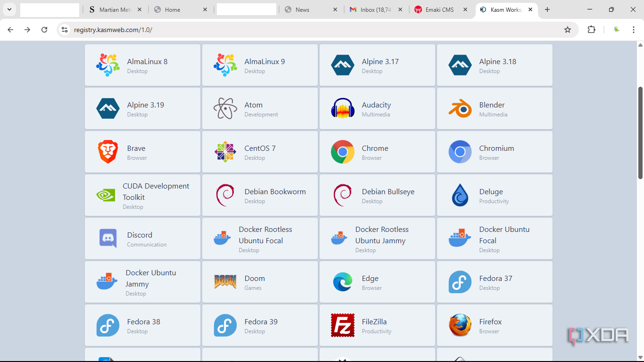Close the Kasm Workspaces tab
Image resolution: width=644 pixels, height=362 pixels.
click(x=530, y=9)
